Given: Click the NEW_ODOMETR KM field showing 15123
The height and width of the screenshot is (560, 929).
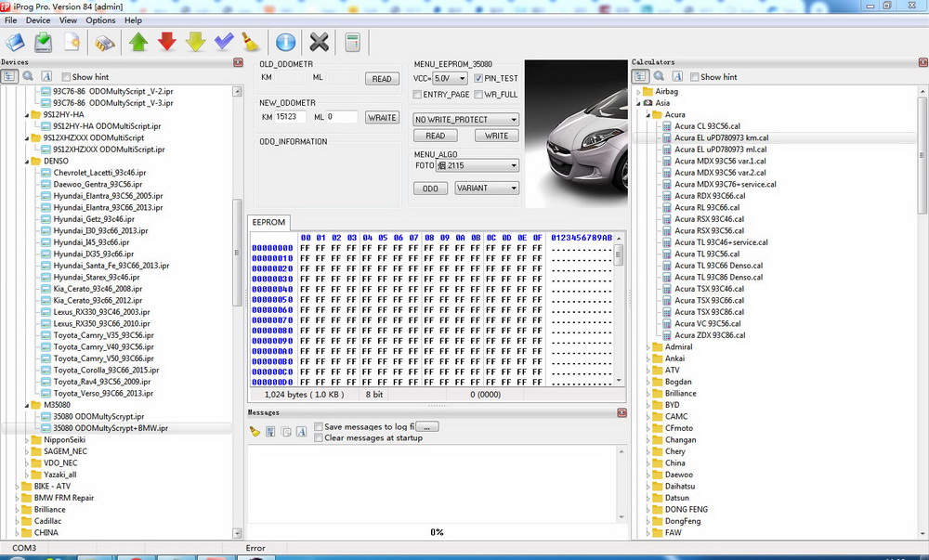Looking at the screenshot, I should (x=290, y=117).
